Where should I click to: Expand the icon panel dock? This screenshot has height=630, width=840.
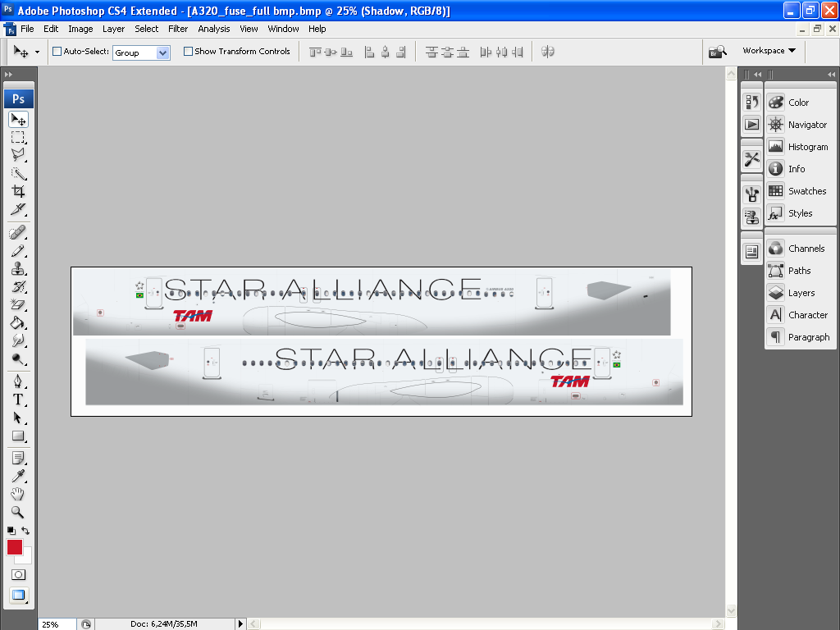coord(757,75)
